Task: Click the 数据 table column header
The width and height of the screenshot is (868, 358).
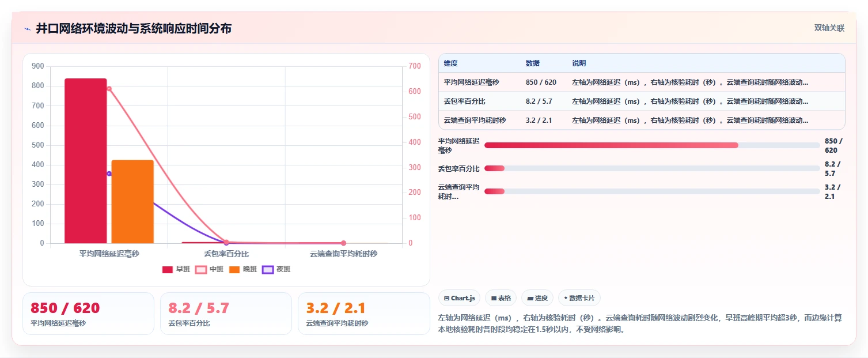Action: pos(533,63)
